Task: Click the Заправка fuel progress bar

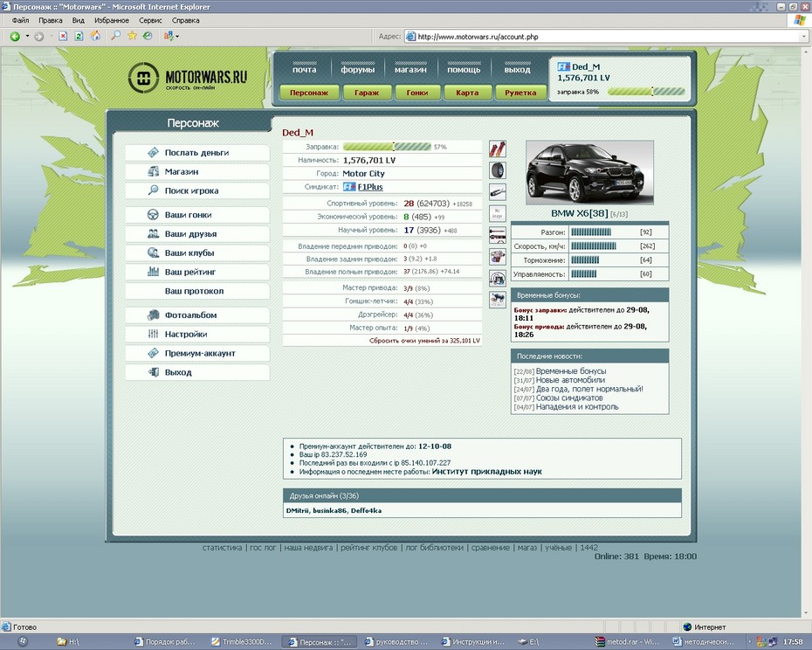Action: coord(387,147)
